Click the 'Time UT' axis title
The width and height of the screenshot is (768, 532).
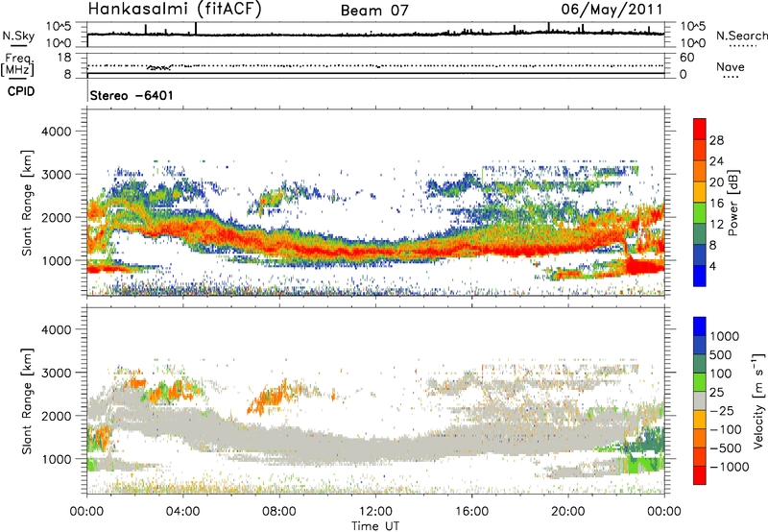[x=375, y=526]
